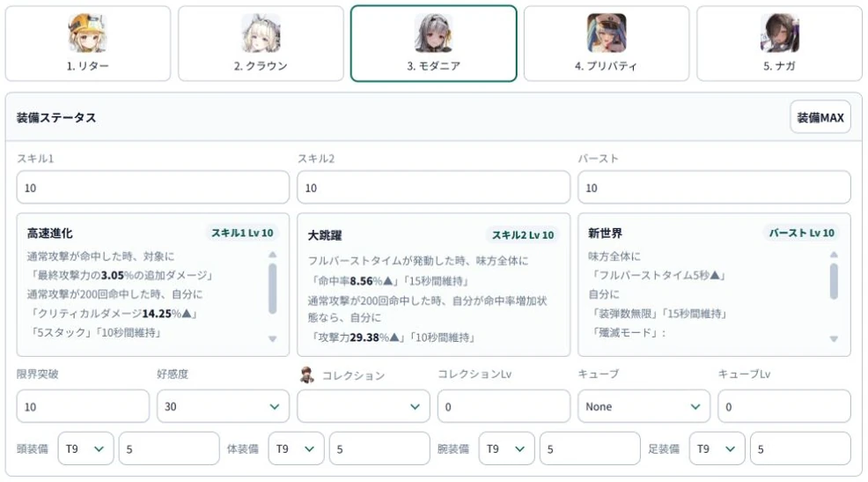
Task: Click scroll-down arrow in 高速進化 skill box
Action: coord(272,338)
